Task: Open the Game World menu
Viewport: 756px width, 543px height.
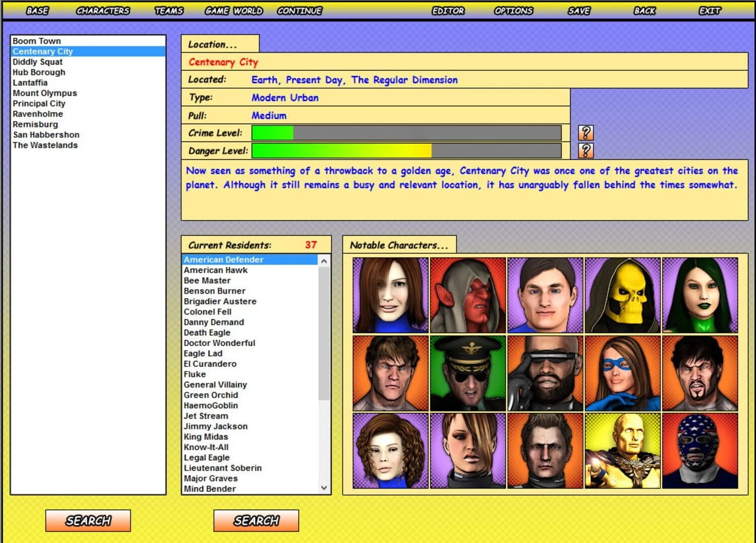Action: [x=233, y=10]
